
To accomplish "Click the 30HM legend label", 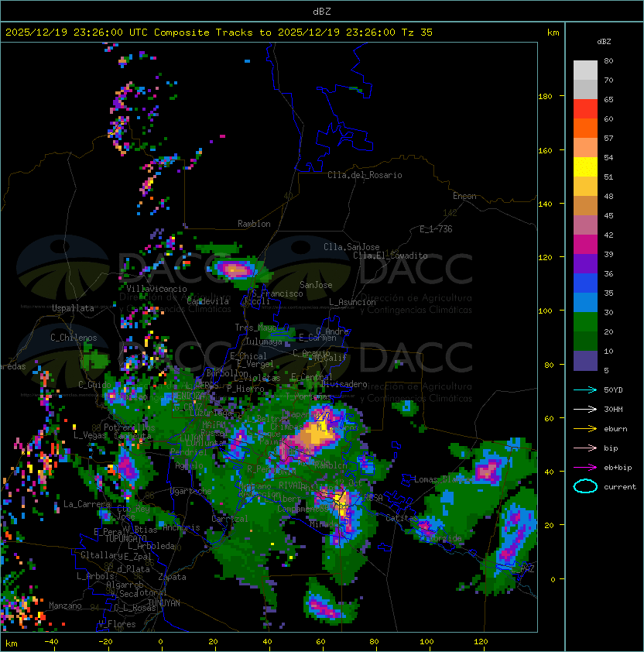I will (x=613, y=409).
